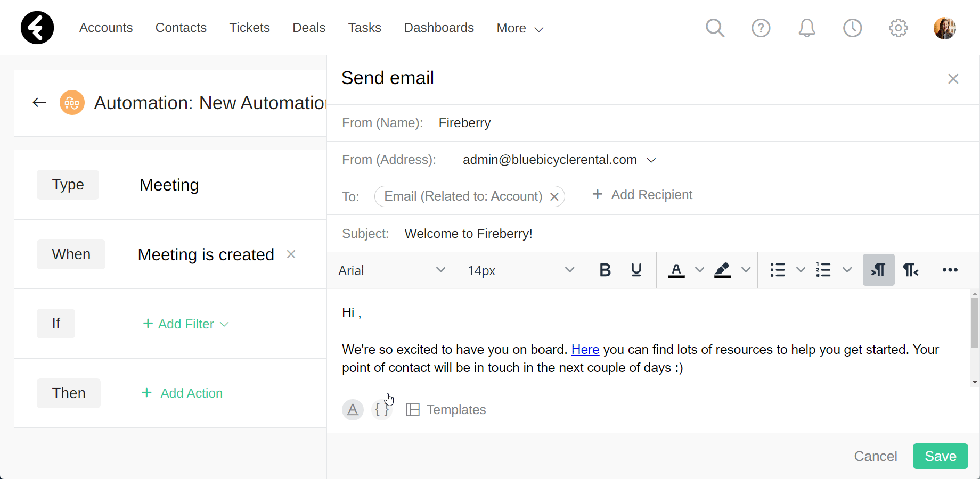
Task: Click the If label
Action: click(56, 324)
